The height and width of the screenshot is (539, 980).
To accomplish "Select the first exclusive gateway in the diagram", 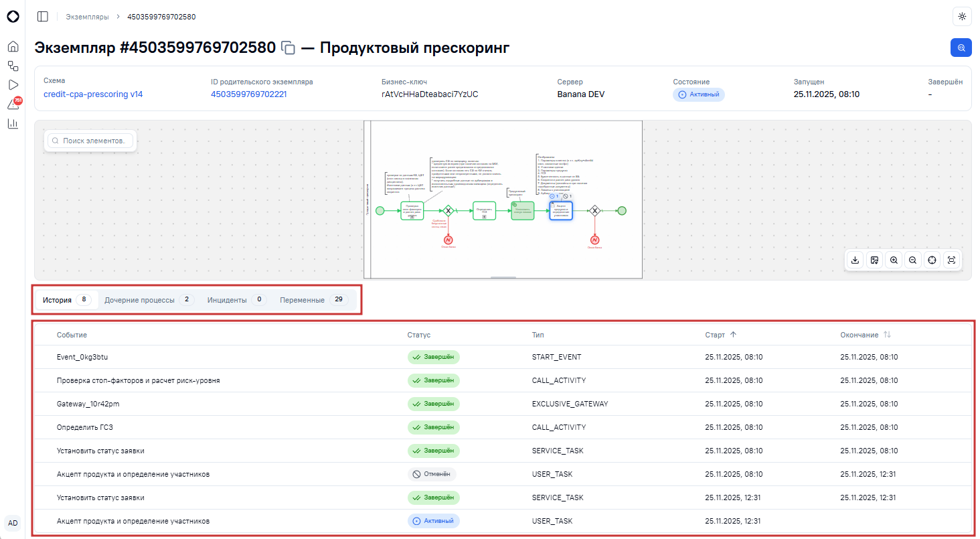I will click(x=448, y=210).
